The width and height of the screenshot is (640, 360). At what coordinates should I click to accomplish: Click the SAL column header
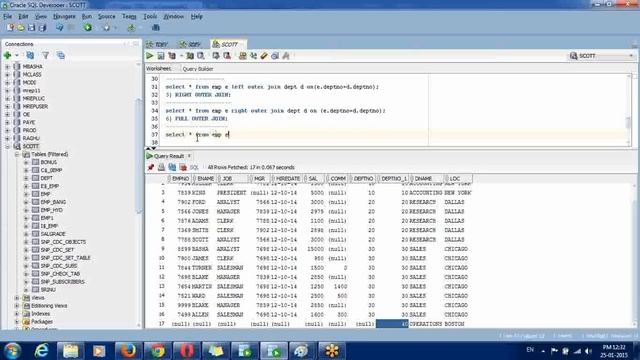click(x=313, y=179)
